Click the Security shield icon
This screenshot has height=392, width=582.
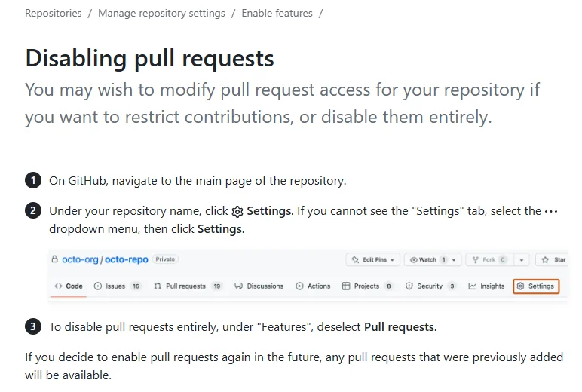tap(409, 286)
